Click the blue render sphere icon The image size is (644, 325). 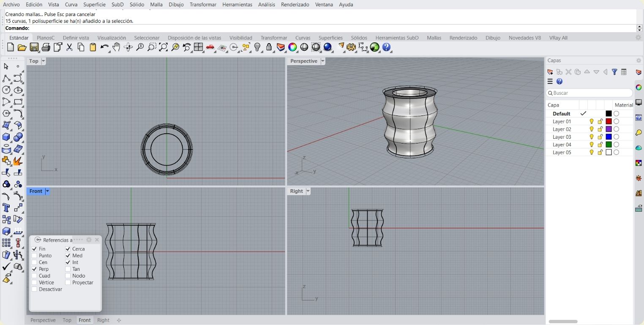click(x=328, y=47)
